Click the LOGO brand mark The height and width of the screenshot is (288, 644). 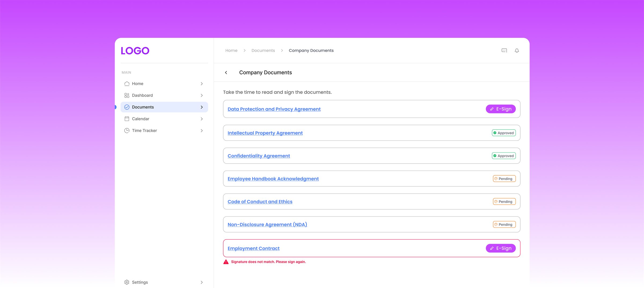[x=135, y=51]
